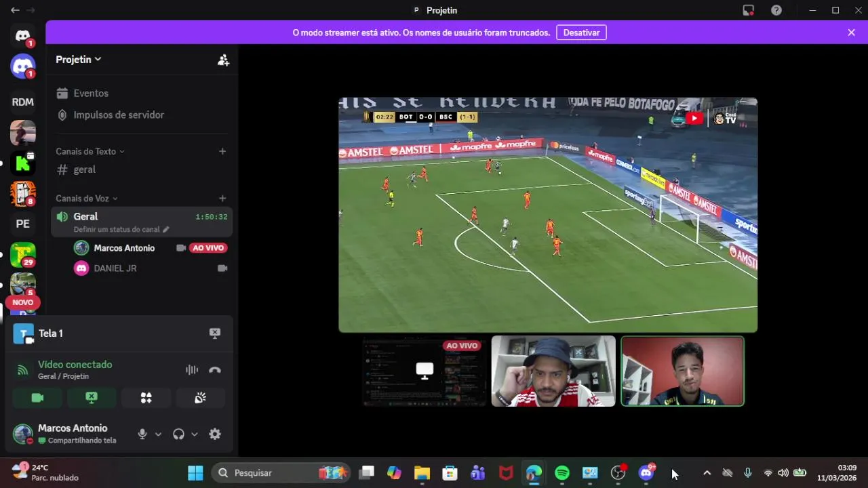Select the PE server

pos(22,224)
